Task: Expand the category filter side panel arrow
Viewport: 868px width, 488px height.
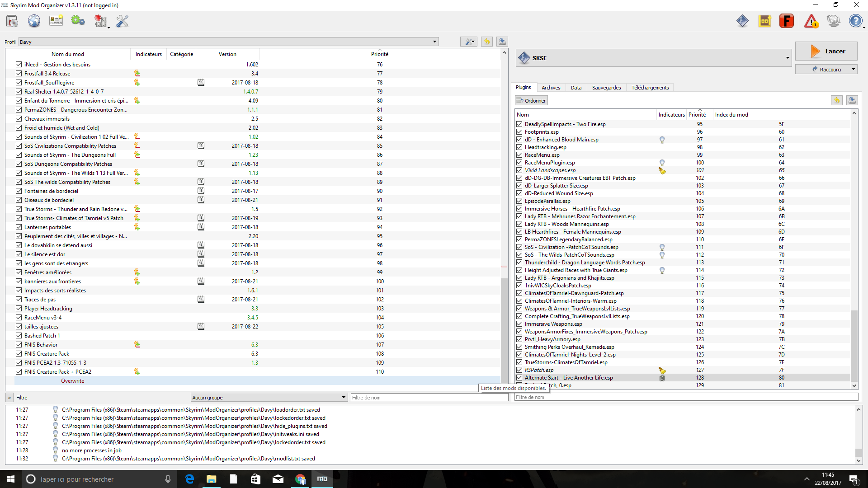Action: tap(9, 398)
